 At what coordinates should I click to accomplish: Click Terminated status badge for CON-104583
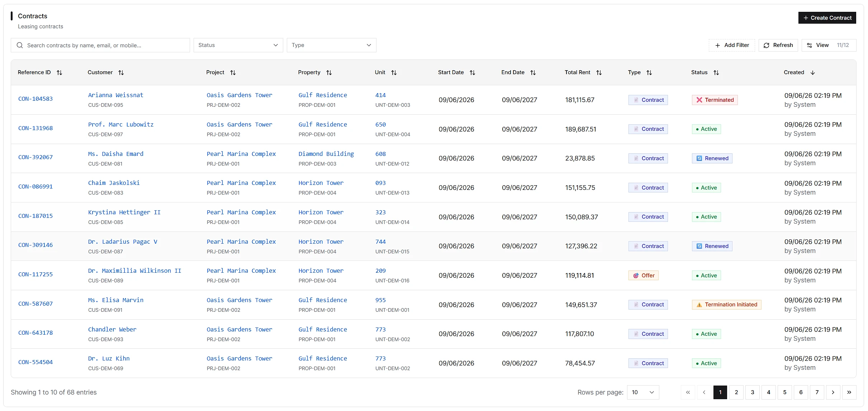pos(715,100)
